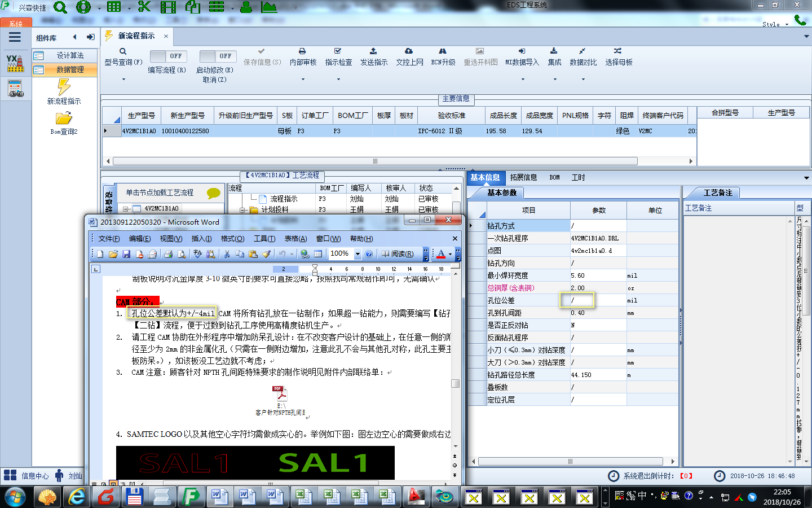The width and height of the screenshot is (812, 508).
Task: Toggle 编写流程(R) OFF switch
Action: pos(169,56)
